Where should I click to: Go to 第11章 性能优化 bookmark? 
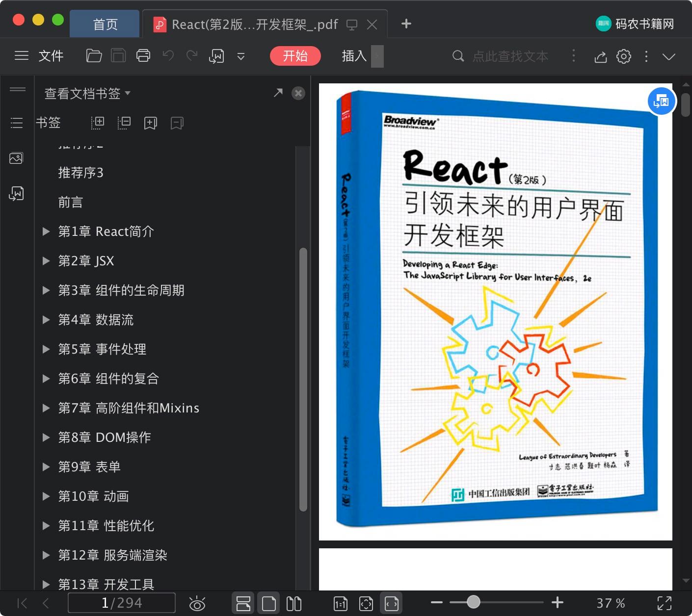[106, 526]
